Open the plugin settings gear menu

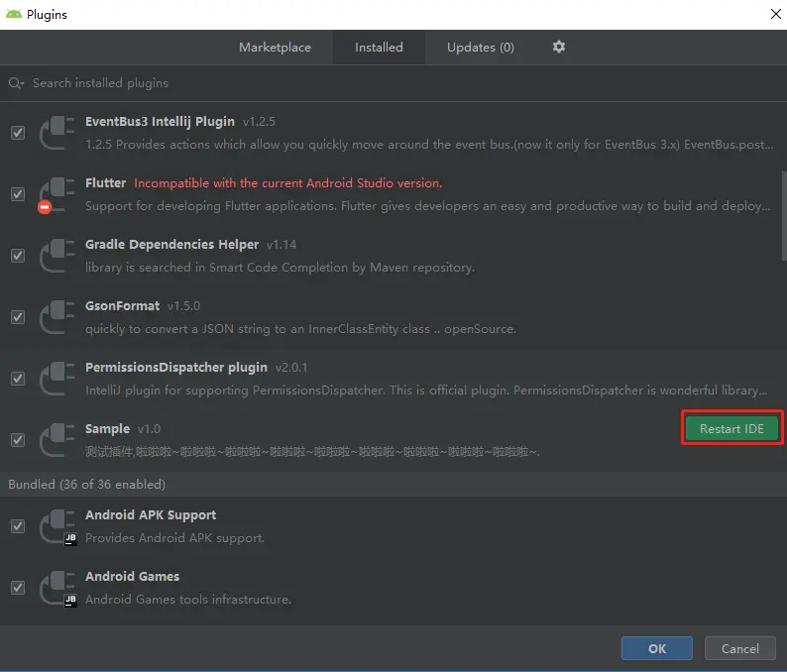559,47
